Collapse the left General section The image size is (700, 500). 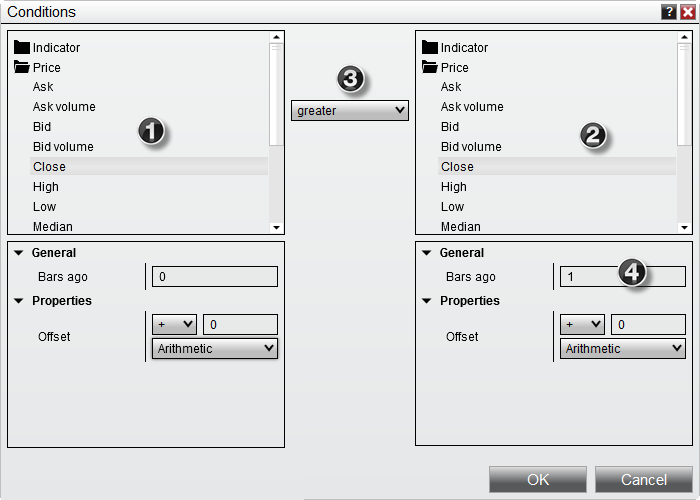point(20,254)
